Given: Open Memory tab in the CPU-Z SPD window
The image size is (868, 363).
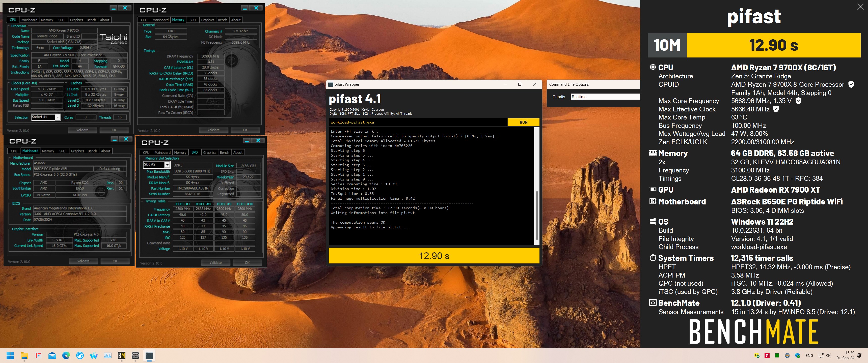Looking at the screenshot, I should click(180, 153).
